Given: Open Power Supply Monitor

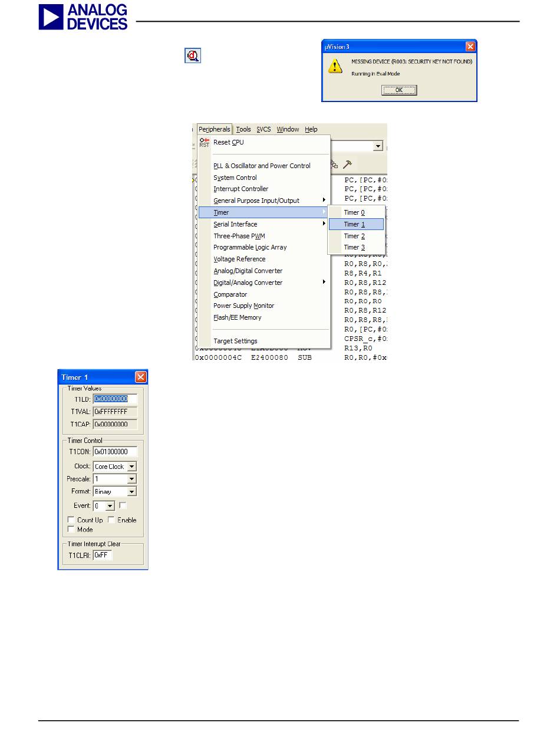Looking at the screenshot, I should [263, 306].
